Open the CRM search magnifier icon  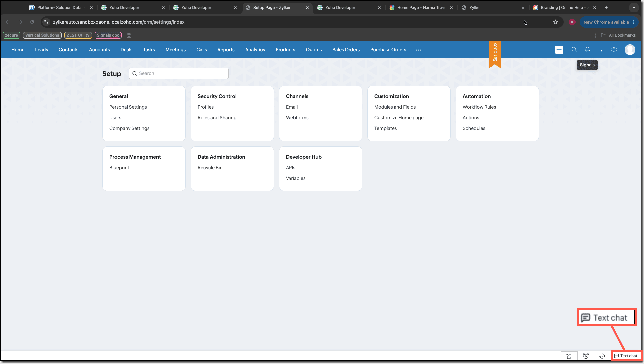point(574,50)
